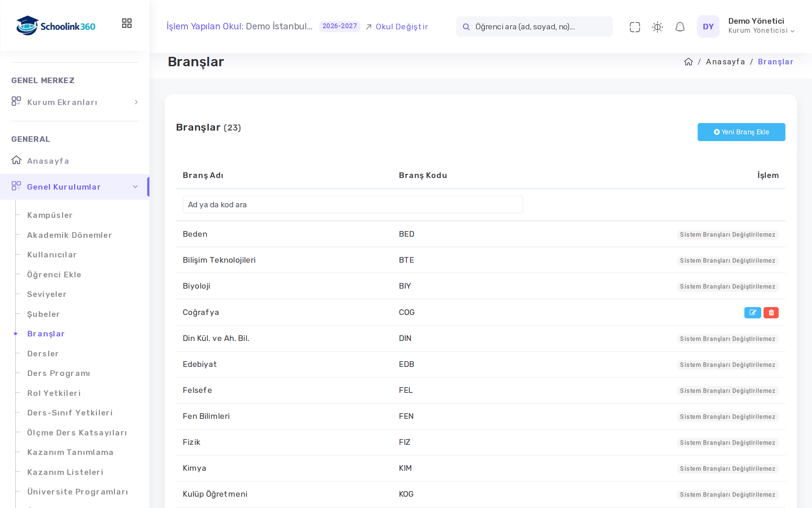Image resolution: width=812 pixels, height=508 pixels.
Task: Select Branşlar menu item
Action: click(46, 334)
